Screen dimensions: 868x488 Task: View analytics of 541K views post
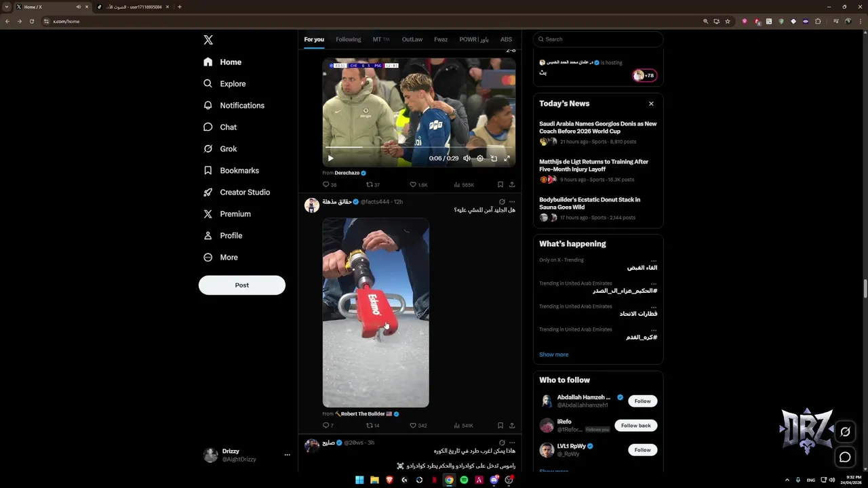click(464, 426)
